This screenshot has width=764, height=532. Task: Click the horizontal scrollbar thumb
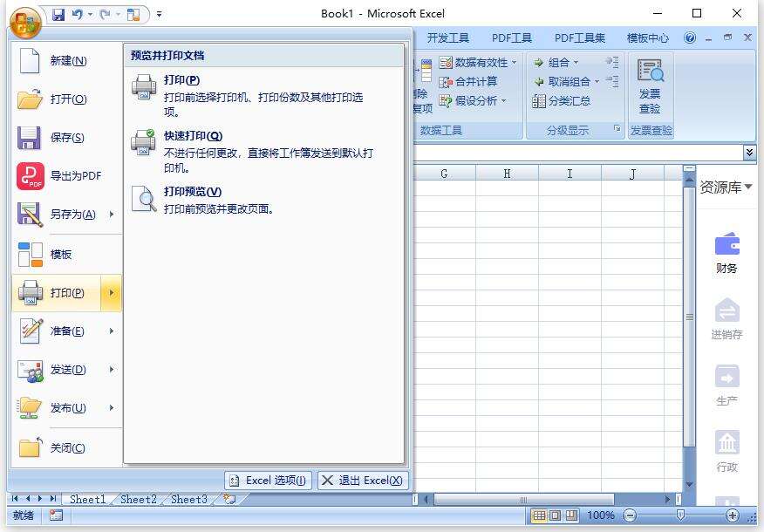coord(524,500)
